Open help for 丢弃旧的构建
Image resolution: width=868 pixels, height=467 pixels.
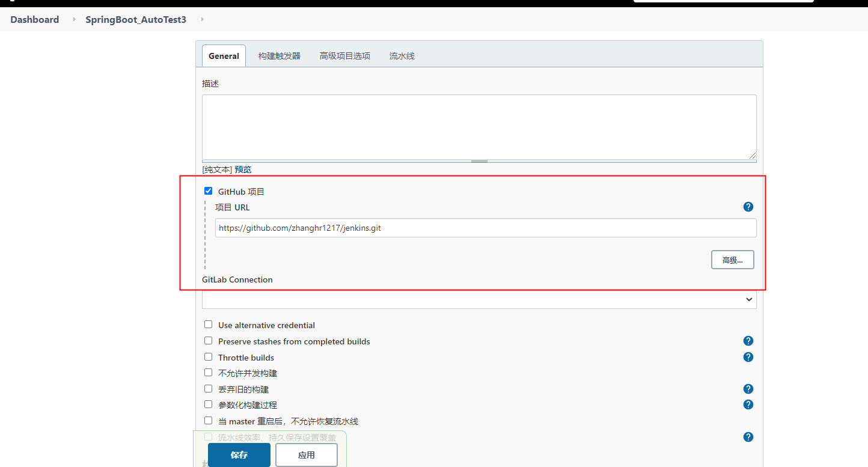pos(748,388)
